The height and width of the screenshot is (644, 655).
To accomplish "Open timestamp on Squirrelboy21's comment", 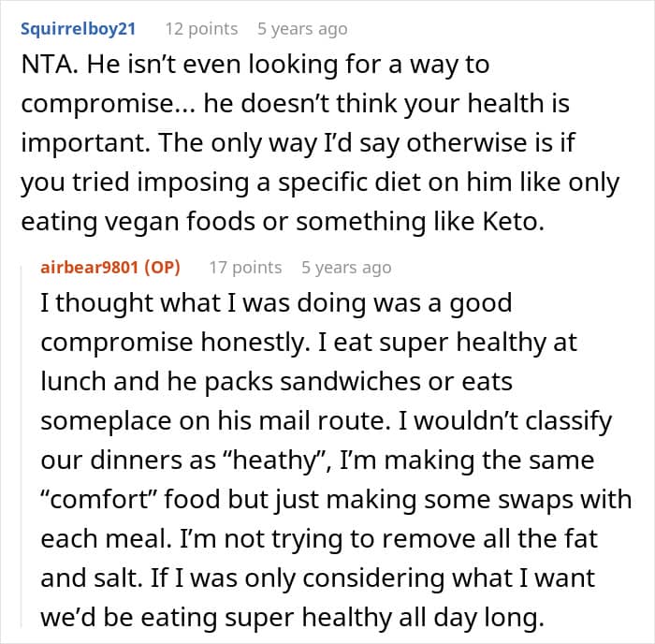I will [x=302, y=29].
